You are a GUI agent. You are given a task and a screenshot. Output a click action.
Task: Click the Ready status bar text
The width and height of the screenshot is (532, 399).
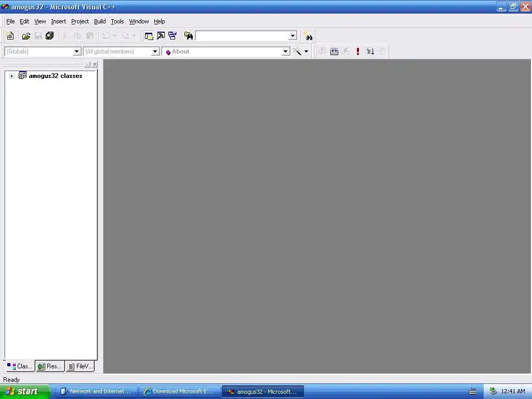tap(11, 380)
